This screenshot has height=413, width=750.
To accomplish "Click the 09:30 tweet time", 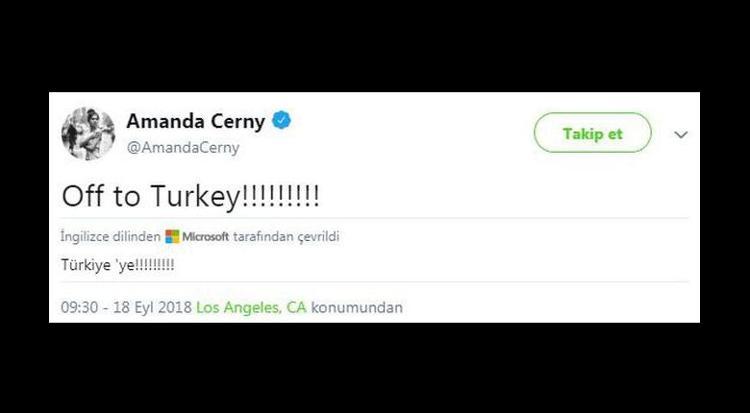I will 79,307.
